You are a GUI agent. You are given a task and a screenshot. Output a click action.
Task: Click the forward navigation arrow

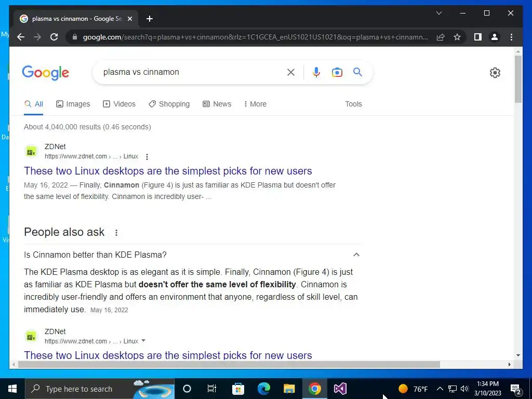37,37
